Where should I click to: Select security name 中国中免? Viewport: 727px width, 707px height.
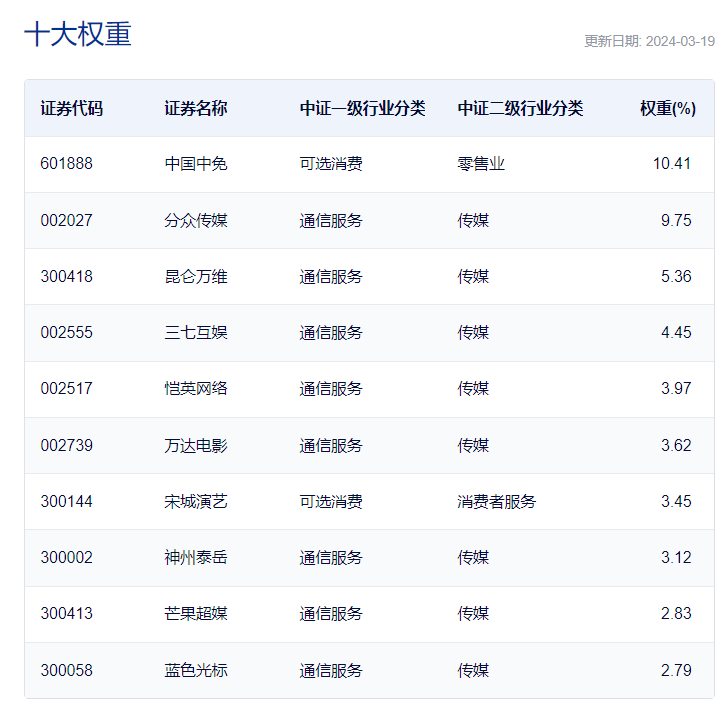pos(196,164)
